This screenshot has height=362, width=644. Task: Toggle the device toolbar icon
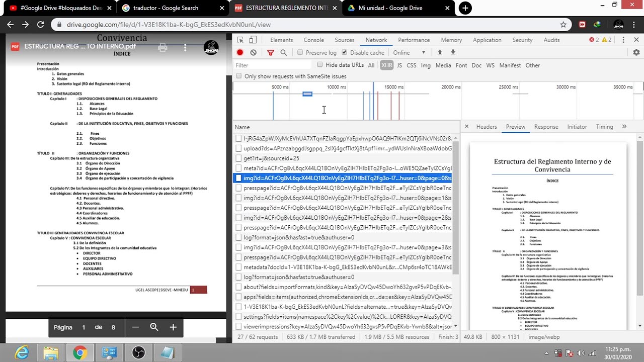tap(253, 40)
